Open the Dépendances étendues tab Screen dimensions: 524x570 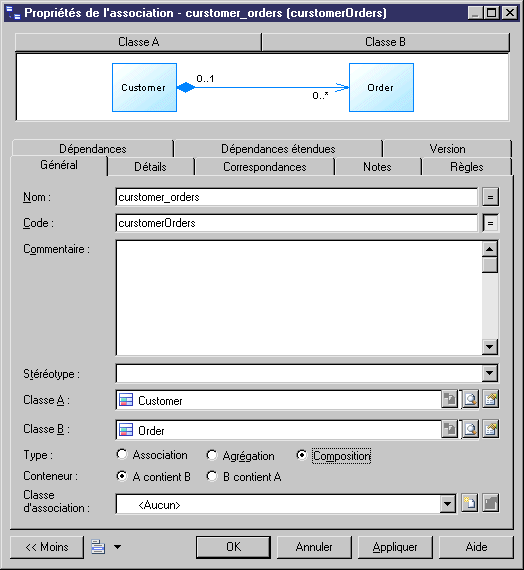click(x=278, y=149)
